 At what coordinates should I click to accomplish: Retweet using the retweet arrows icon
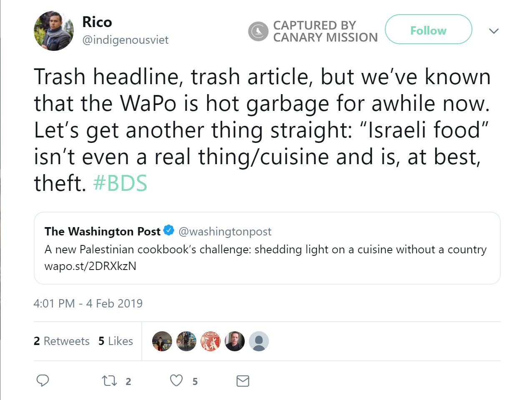(x=109, y=380)
